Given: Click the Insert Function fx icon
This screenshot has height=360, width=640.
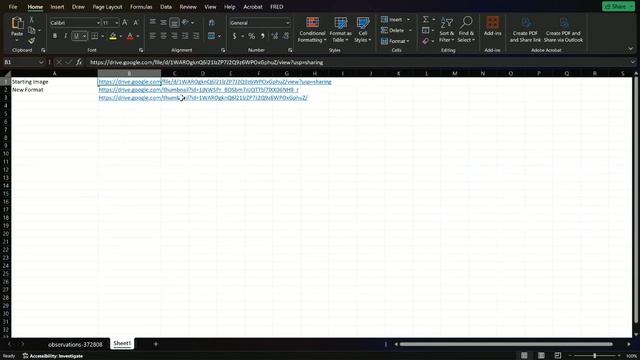Looking at the screenshot, I should (79, 62).
